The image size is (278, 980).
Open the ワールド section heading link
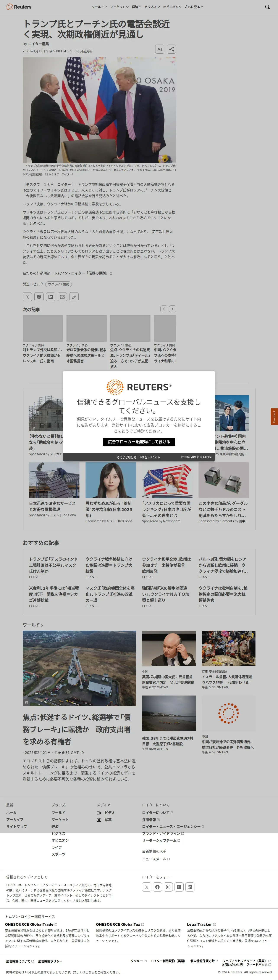pyautogui.click(x=33, y=625)
